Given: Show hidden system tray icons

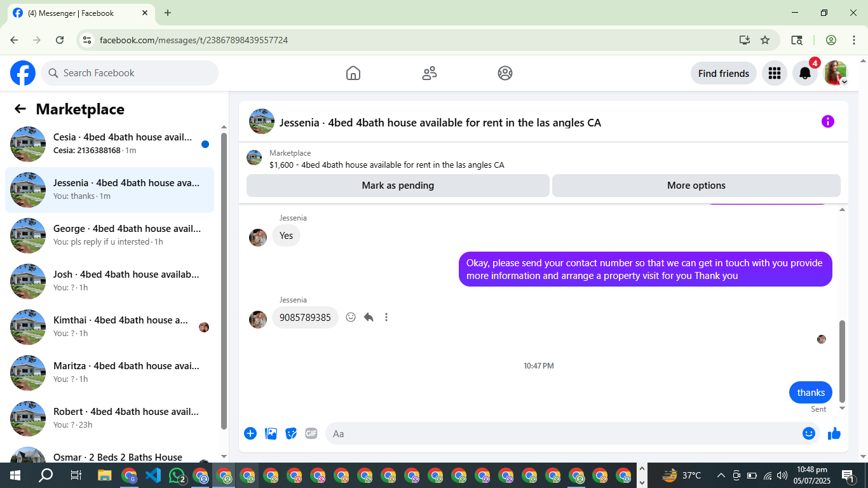Looking at the screenshot, I should 721,475.
